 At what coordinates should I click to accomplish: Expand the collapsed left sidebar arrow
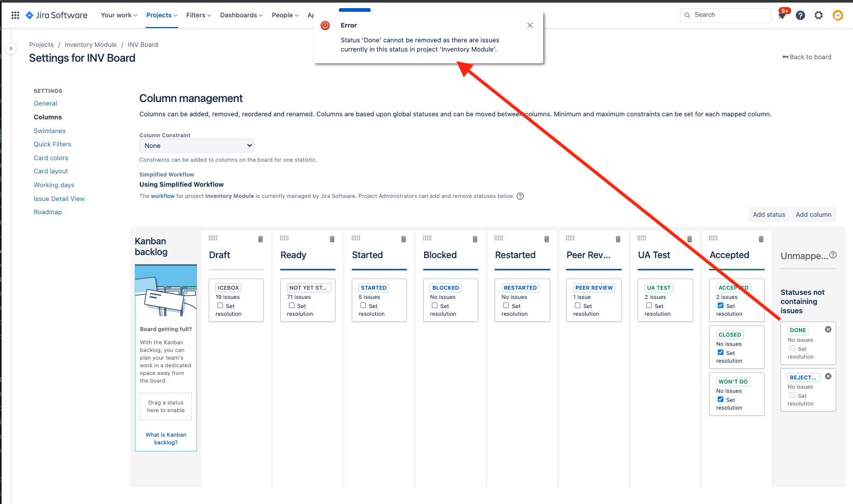(x=11, y=48)
